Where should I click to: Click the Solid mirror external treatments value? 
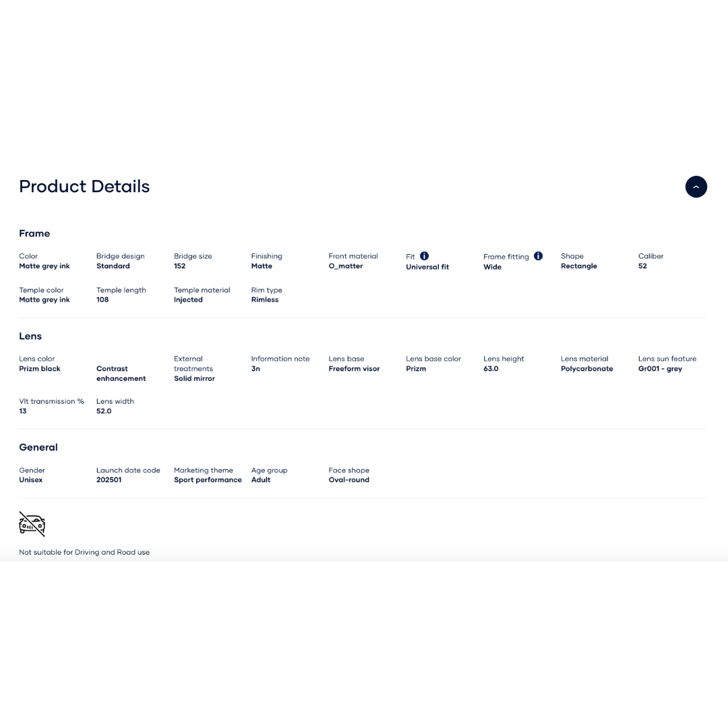[x=194, y=379]
